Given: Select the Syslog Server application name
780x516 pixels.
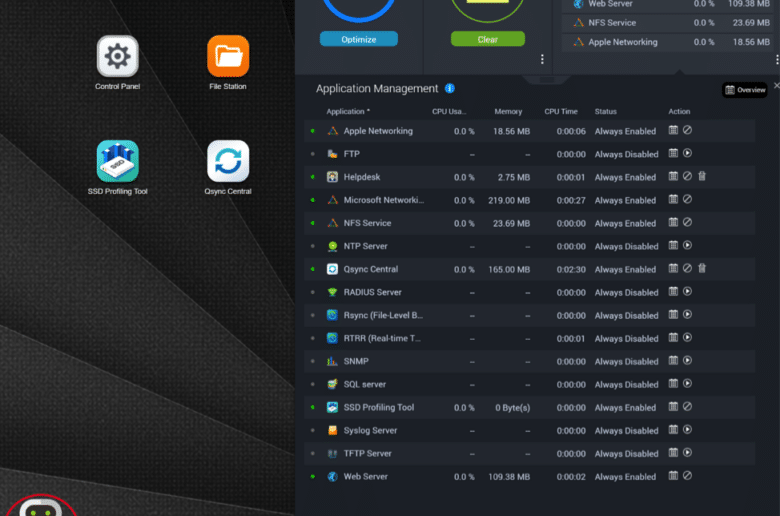Looking at the screenshot, I should [x=370, y=430].
